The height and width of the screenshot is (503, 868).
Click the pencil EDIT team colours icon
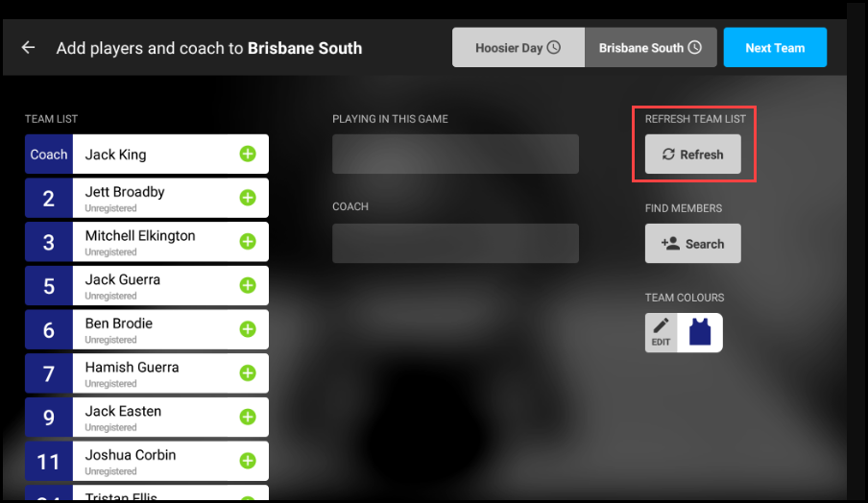[x=661, y=332]
